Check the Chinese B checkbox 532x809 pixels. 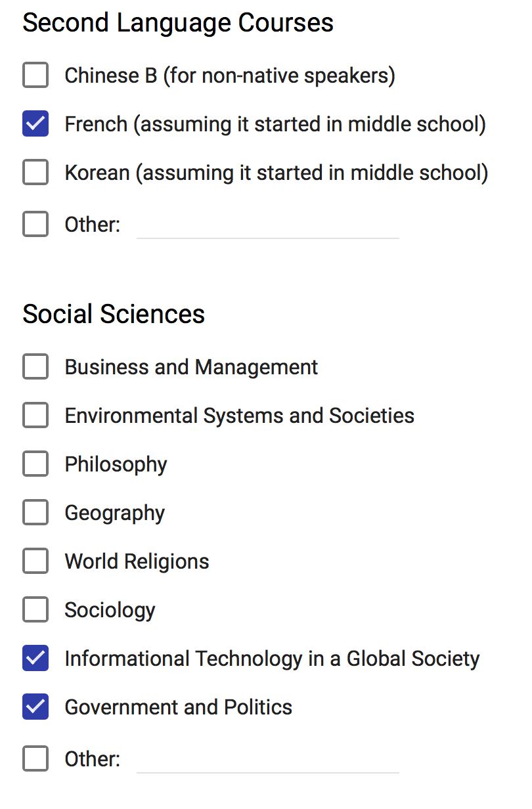click(x=35, y=76)
